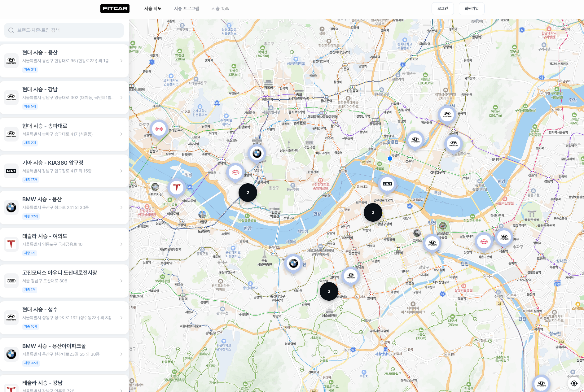This screenshot has height=392, width=584.
Task: Click address 서울특별시 송파구 송파대로 417
Action: pos(58,134)
